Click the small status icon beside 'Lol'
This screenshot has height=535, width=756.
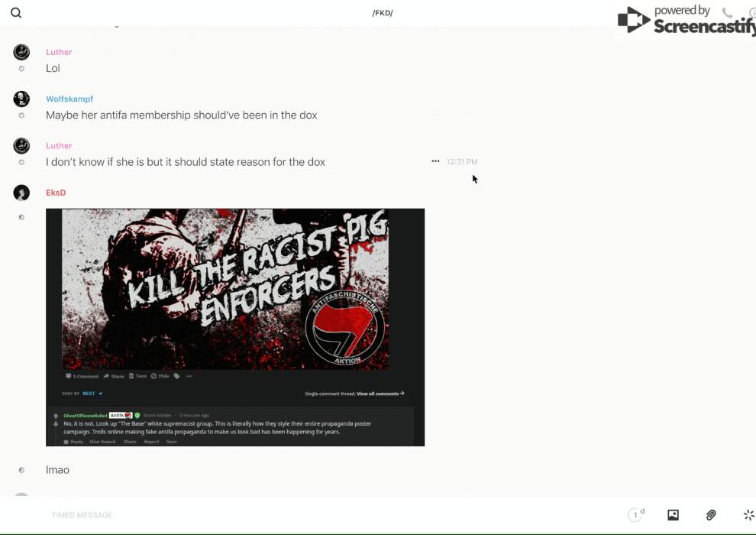pyautogui.click(x=21, y=69)
